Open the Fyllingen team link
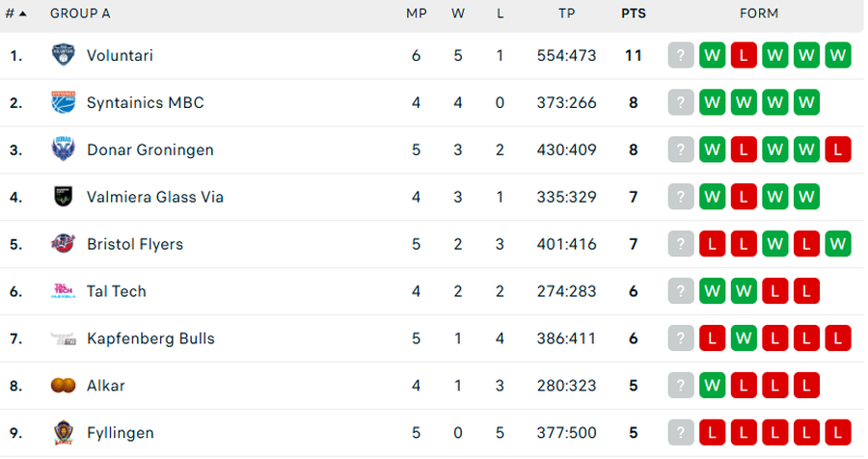This screenshot has height=459, width=868. pos(120,433)
